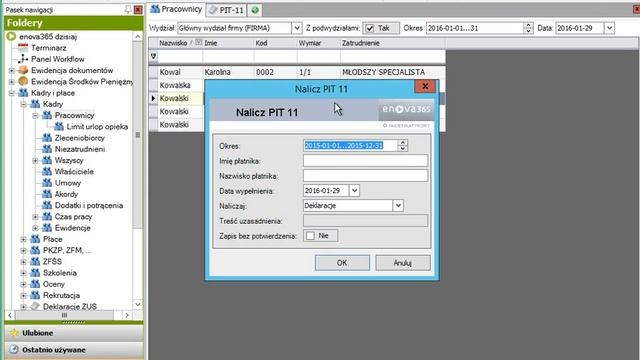This screenshot has height=360, width=640.
Task: Select the Kowalska row in the grid
Action: (x=176, y=85)
